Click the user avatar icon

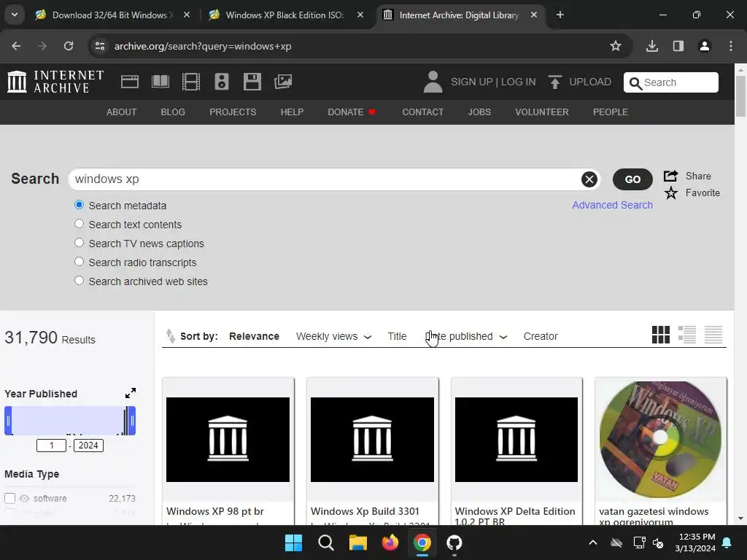tap(433, 82)
